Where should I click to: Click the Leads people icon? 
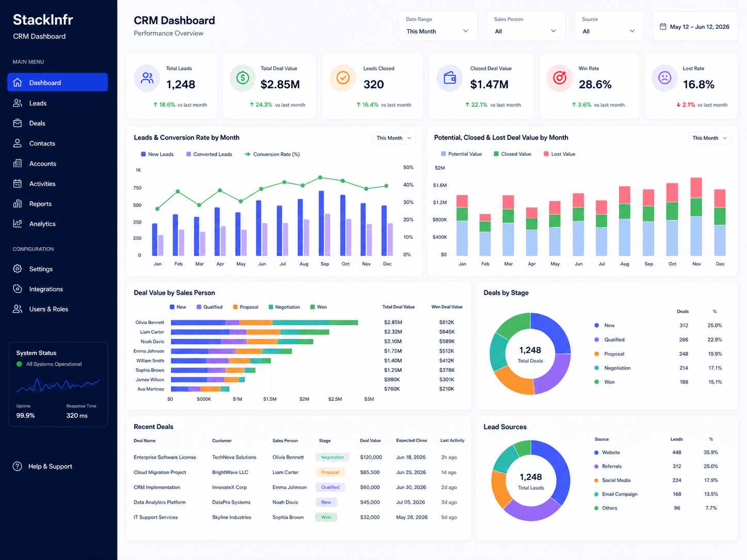tap(18, 103)
